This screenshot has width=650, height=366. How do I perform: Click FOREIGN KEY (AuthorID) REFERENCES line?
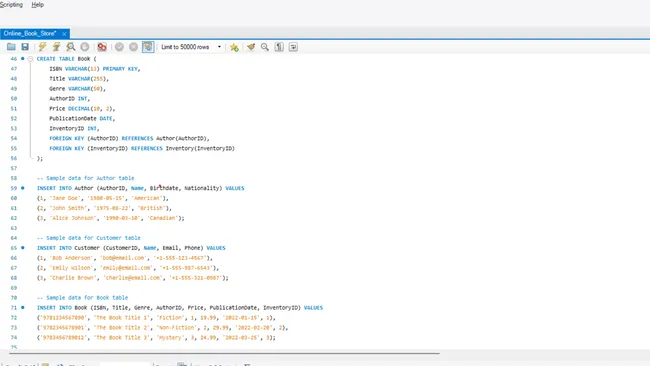(129, 138)
